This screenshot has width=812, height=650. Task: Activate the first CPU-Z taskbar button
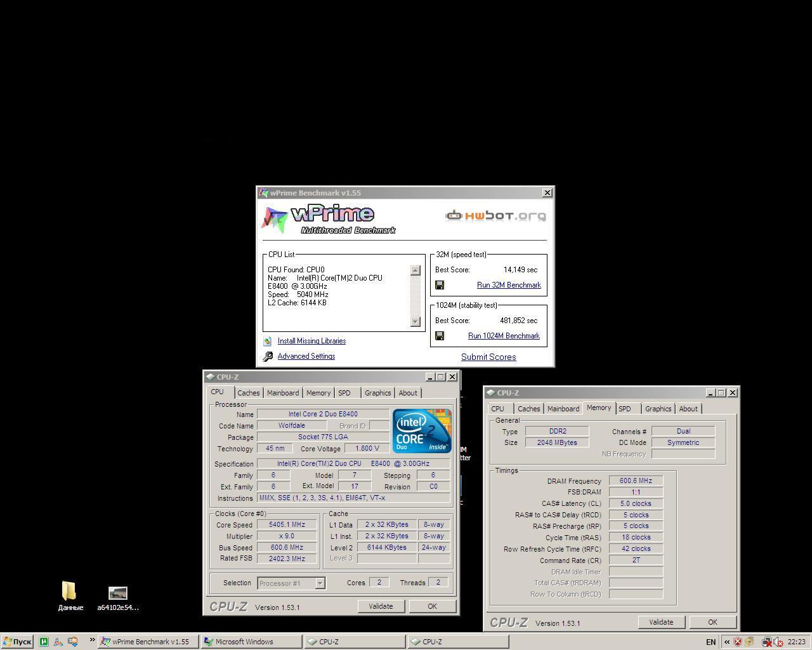point(355,642)
